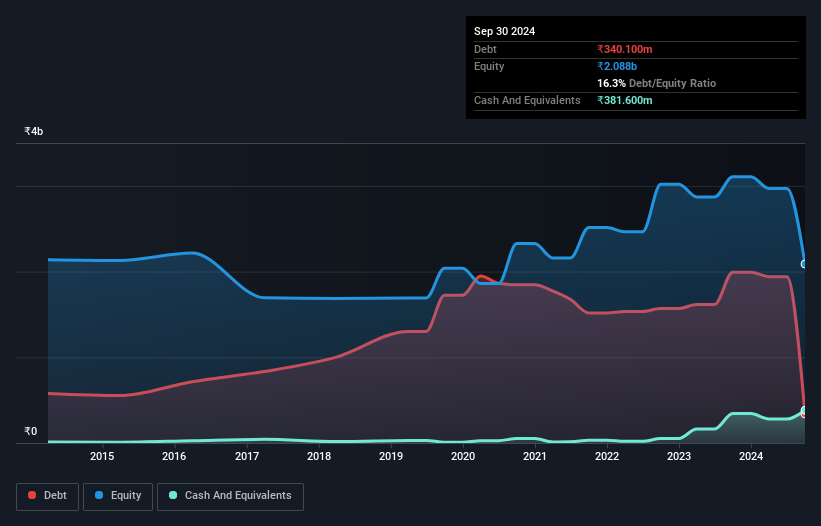Click the 2024 x-axis label
This screenshot has width=821, height=526.
pos(751,456)
